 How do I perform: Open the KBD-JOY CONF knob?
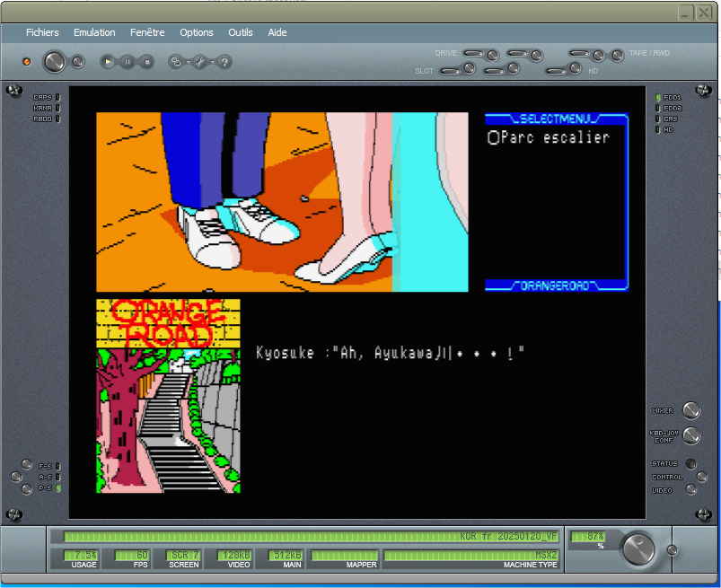click(x=690, y=434)
